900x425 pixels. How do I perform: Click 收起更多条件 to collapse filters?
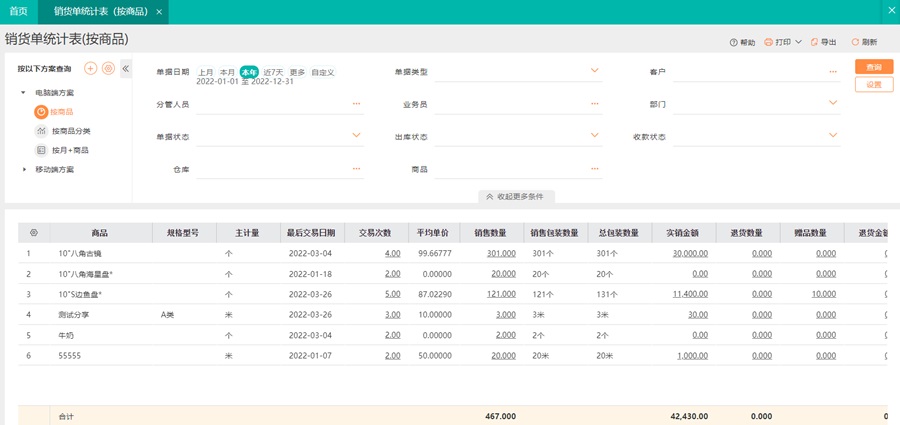pos(516,196)
